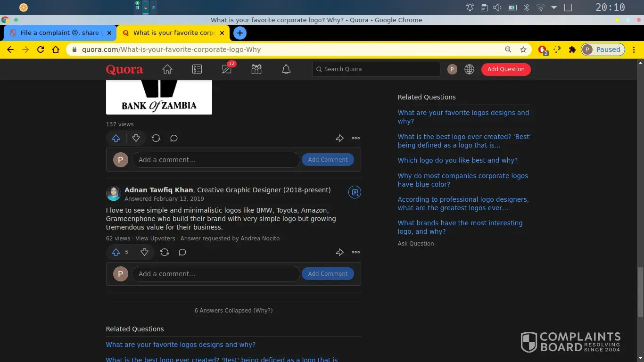Bookmark this page with the star icon
Screen dimensions: 644x362
tap(523, 49)
